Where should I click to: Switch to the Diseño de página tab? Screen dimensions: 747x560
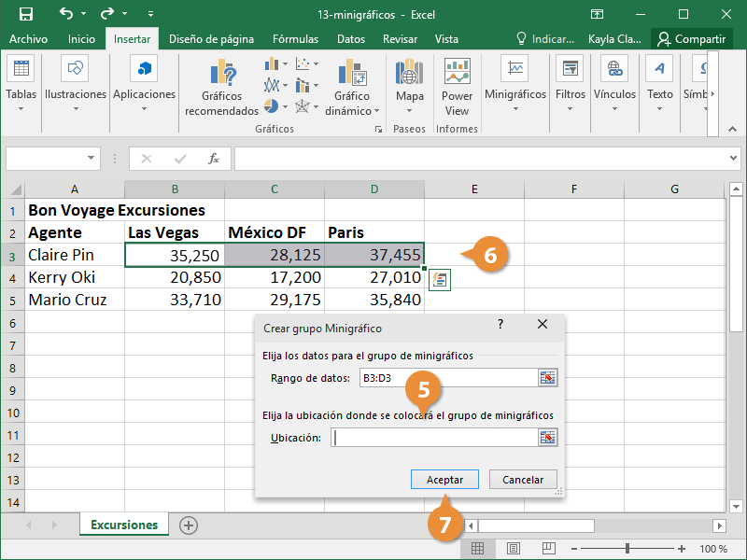(211, 39)
